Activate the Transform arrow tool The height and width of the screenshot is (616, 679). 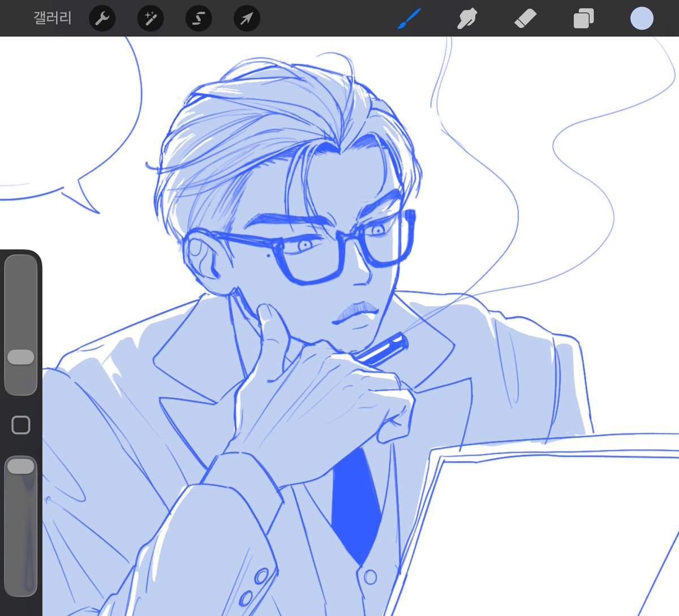pyautogui.click(x=247, y=19)
